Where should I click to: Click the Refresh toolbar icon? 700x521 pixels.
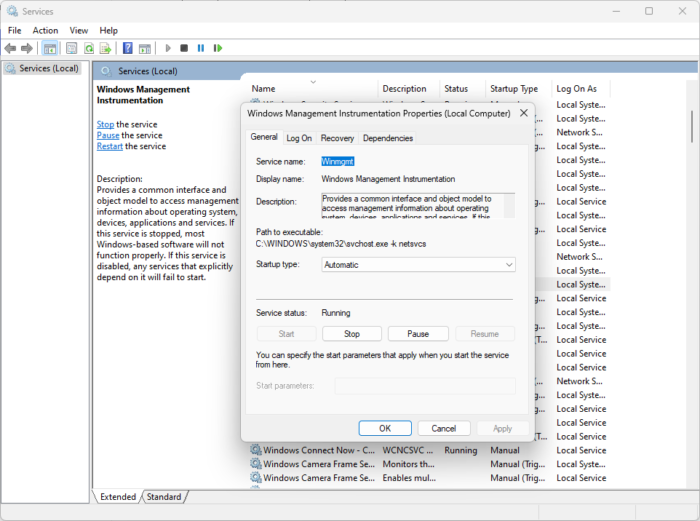pos(89,48)
